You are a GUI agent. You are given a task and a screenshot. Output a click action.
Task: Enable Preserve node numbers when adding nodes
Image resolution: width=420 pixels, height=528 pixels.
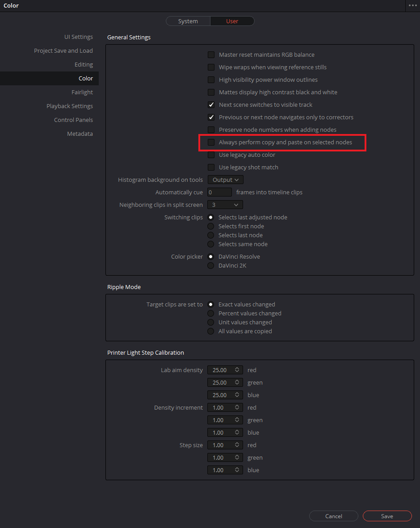211,130
